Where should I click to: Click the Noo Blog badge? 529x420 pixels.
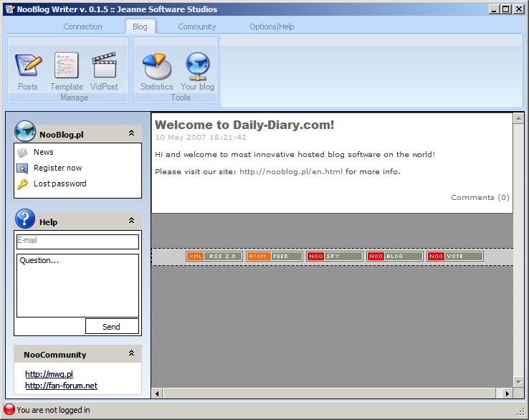[395, 257]
